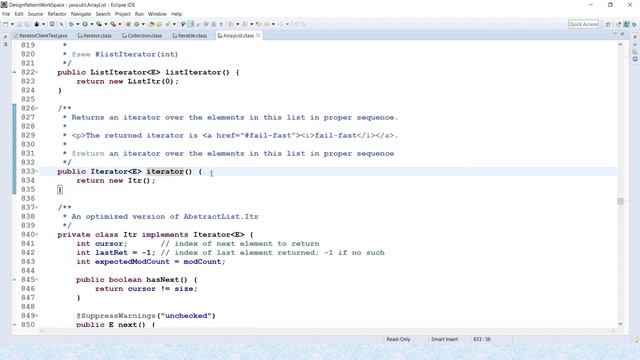Click the Open Perspective icon
Screen dimensions: 640x360
coord(608,24)
